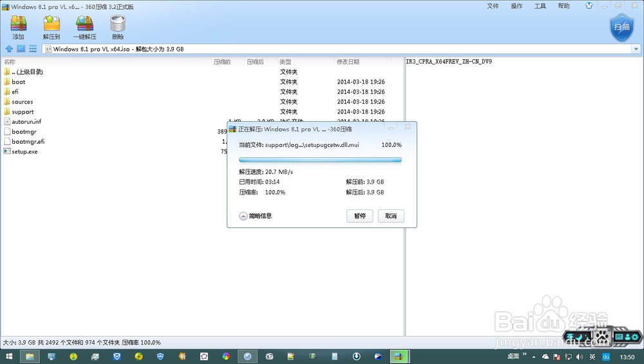This screenshot has height=364, width=644.
Task: Click the volume speaker tray icon
Action: coord(580,357)
